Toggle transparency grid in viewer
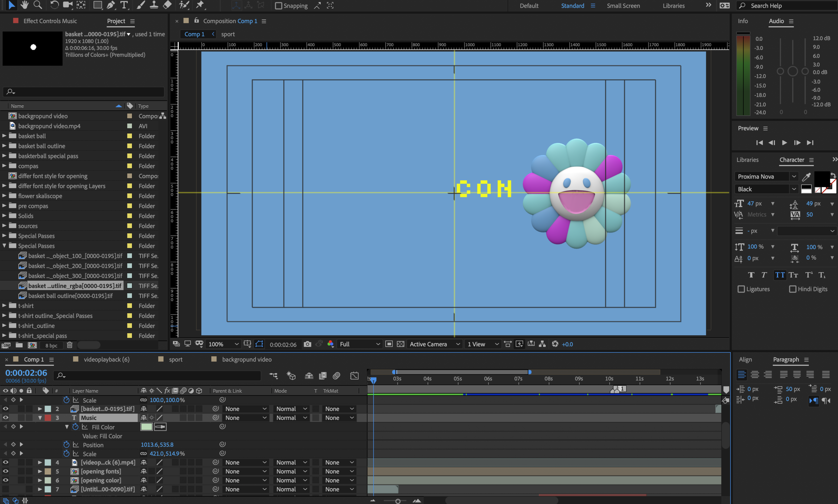This screenshot has height=504, width=838. tap(401, 344)
